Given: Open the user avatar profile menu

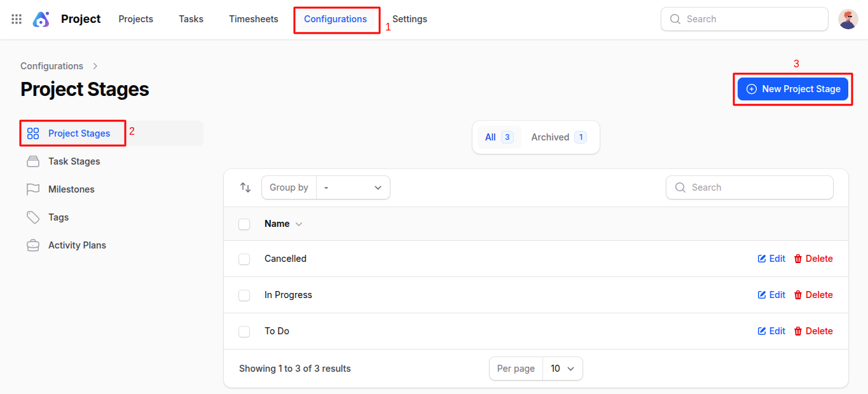Looking at the screenshot, I should pyautogui.click(x=848, y=19).
